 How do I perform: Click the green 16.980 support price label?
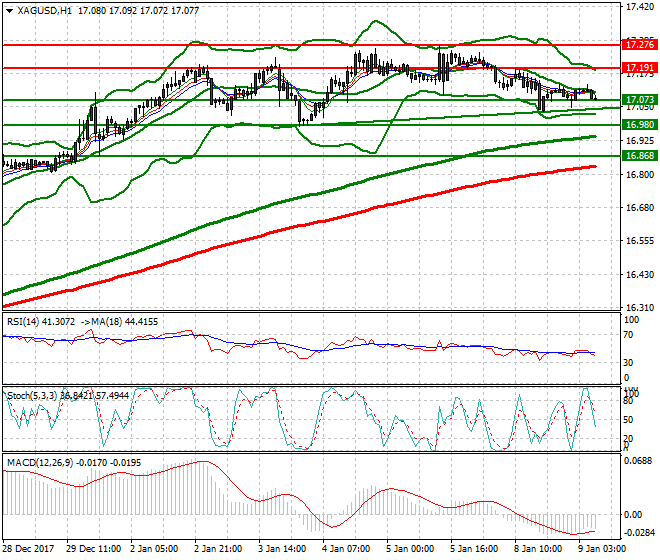click(639, 125)
